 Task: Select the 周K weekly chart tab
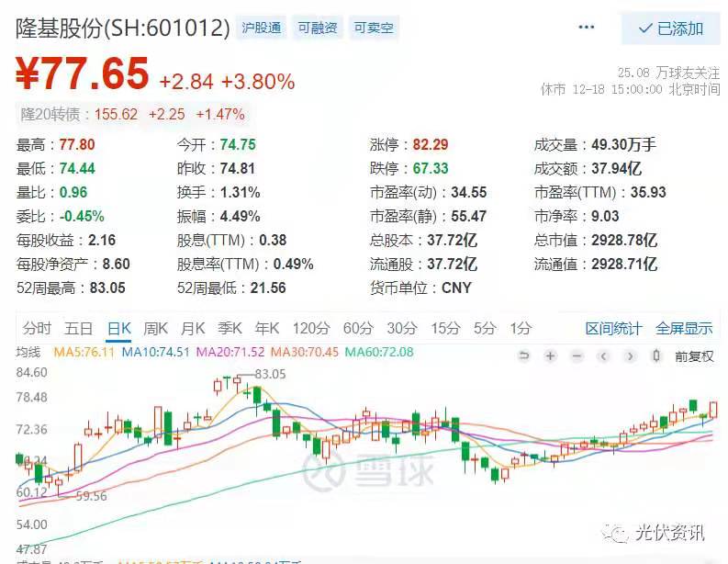[x=156, y=328]
